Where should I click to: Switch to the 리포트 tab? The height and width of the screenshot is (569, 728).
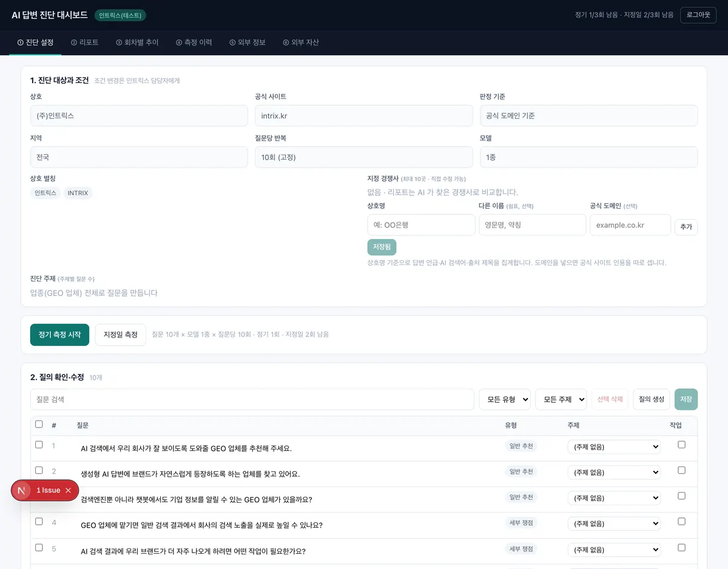tap(84, 42)
